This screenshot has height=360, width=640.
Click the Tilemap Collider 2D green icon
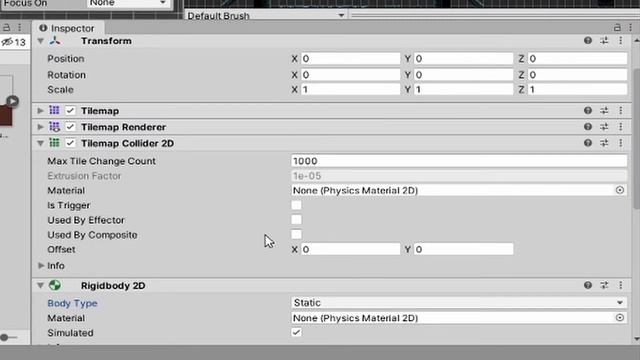(54, 143)
